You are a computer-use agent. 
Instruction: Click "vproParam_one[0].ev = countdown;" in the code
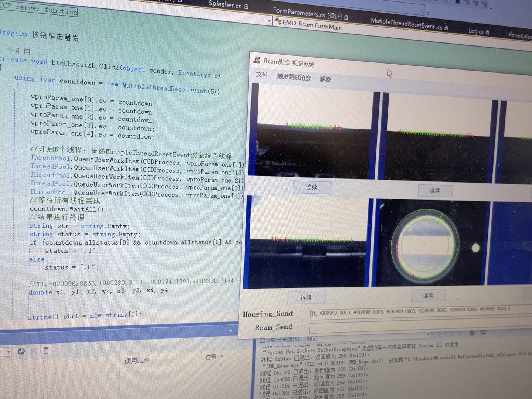coord(93,101)
